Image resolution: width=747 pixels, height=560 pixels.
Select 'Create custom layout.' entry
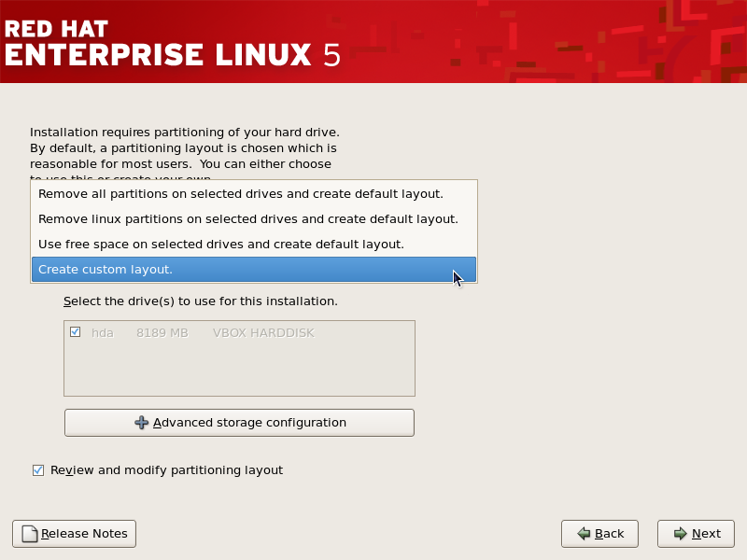point(254,270)
